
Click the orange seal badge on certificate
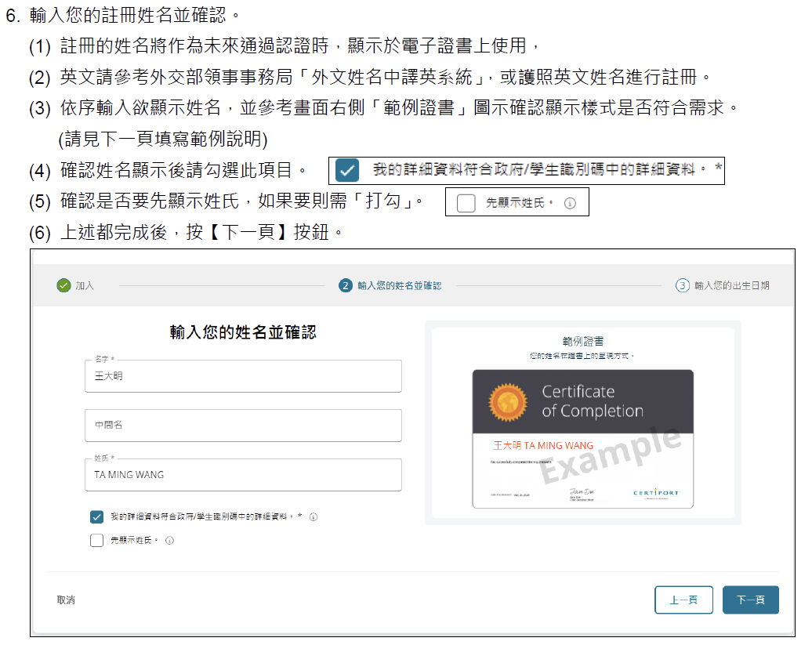[x=508, y=402]
